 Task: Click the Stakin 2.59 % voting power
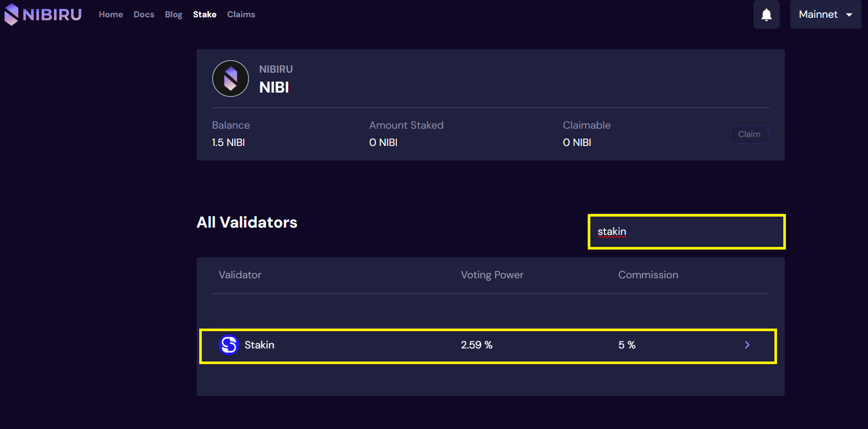pos(477,345)
